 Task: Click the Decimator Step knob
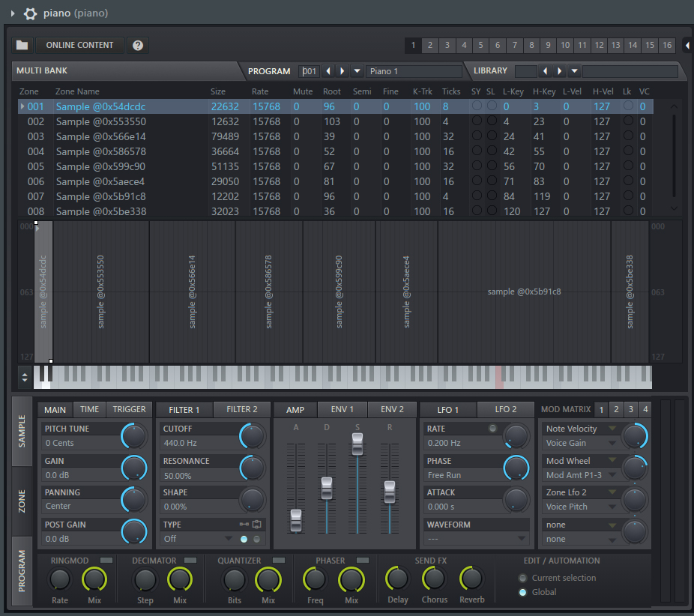click(x=145, y=579)
